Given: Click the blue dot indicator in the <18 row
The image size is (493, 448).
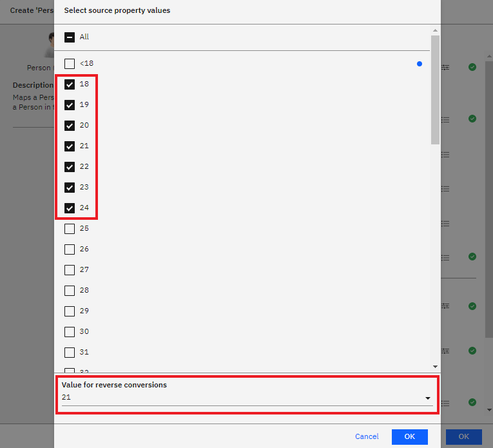Looking at the screenshot, I should (420, 64).
